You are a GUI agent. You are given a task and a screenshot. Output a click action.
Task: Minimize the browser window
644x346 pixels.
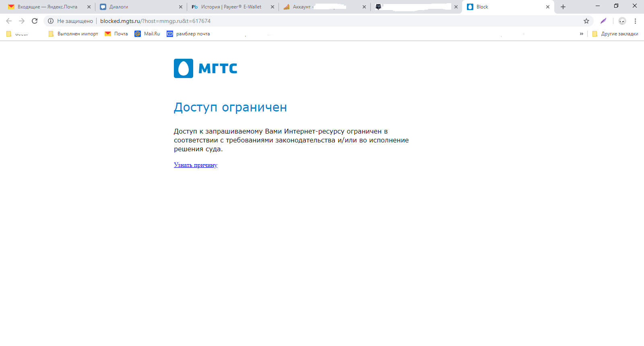point(598,6)
